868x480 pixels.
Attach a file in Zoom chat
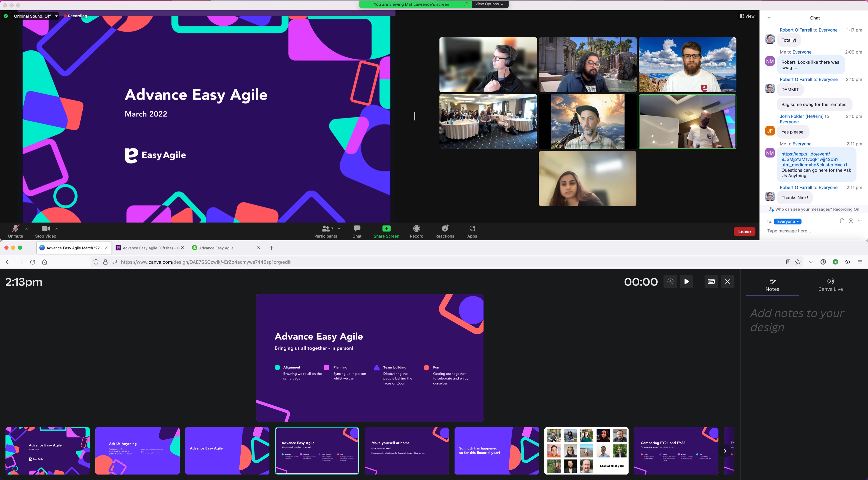click(x=842, y=221)
